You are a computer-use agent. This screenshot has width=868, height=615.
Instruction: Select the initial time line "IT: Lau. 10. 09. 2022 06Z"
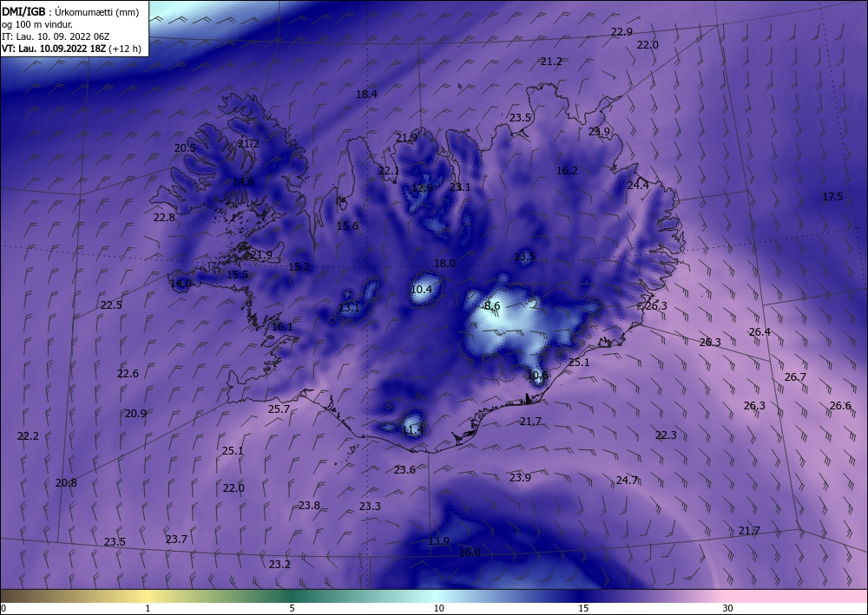[x=56, y=36]
